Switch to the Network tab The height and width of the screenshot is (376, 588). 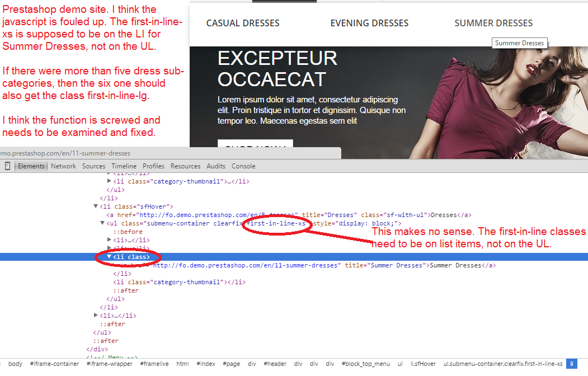click(x=63, y=166)
